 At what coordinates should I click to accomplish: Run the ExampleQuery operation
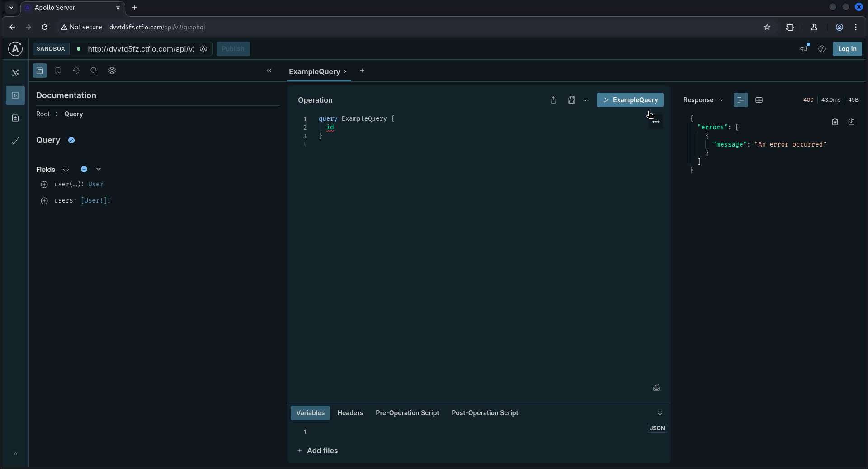tap(630, 100)
